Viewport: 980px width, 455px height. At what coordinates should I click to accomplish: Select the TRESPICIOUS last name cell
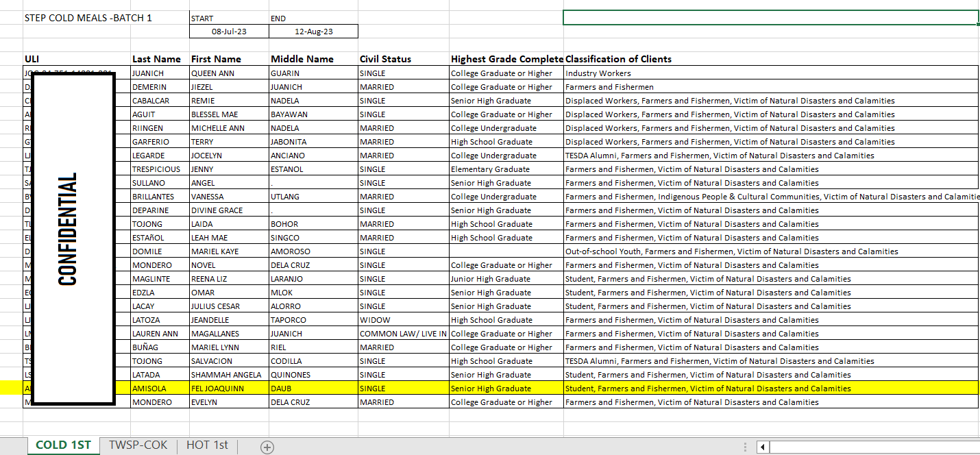point(160,169)
